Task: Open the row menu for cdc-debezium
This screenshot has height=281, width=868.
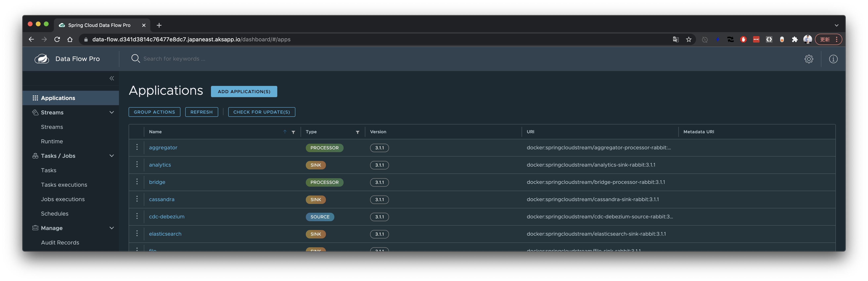Action: pos(137,216)
